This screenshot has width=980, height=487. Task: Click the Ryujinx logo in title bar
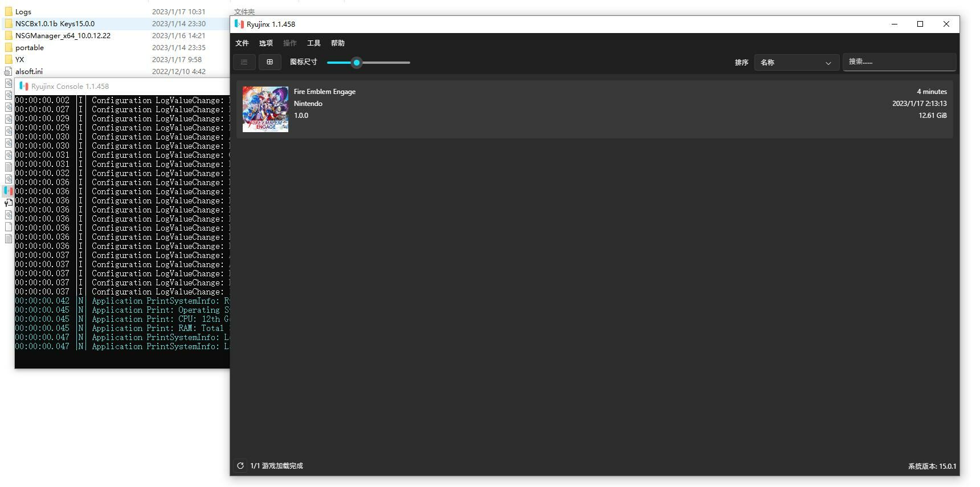tap(239, 24)
